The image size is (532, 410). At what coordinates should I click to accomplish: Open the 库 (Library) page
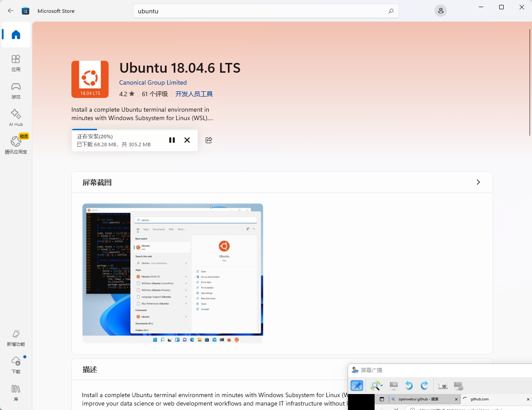pyautogui.click(x=16, y=393)
